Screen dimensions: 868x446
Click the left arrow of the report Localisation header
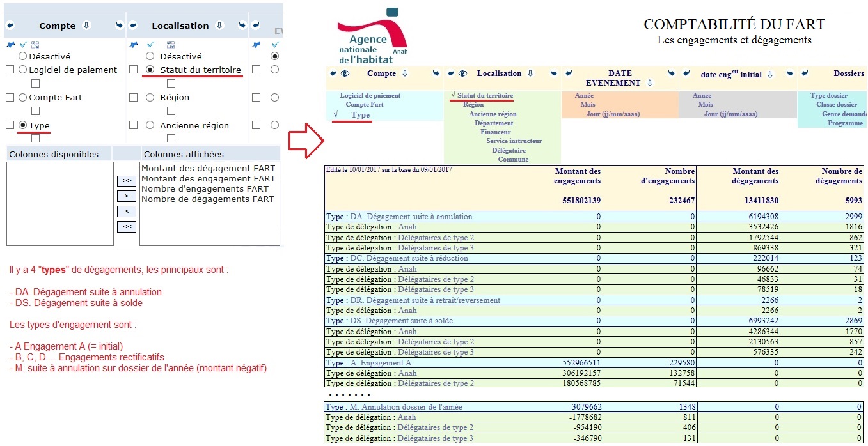coord(452,73)
